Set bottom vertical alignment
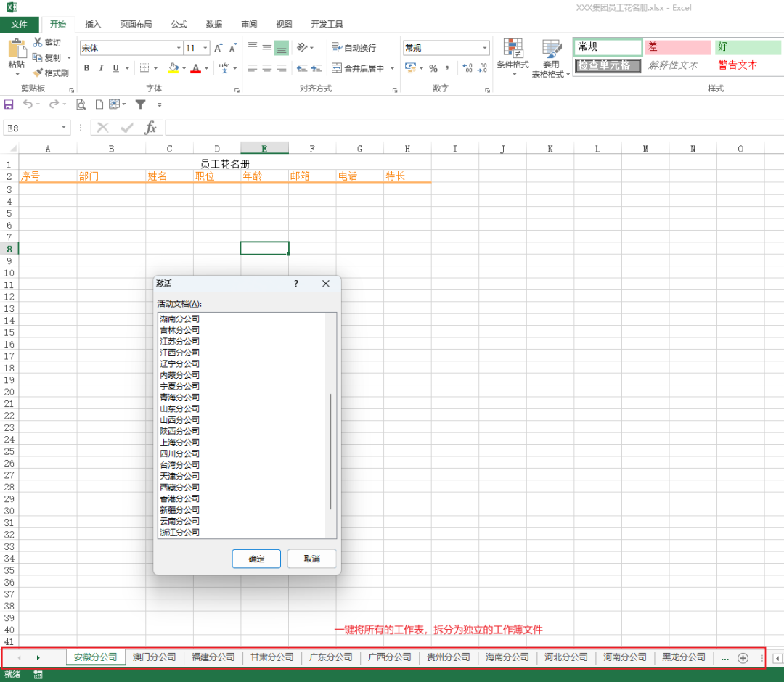 coord(282,49)
